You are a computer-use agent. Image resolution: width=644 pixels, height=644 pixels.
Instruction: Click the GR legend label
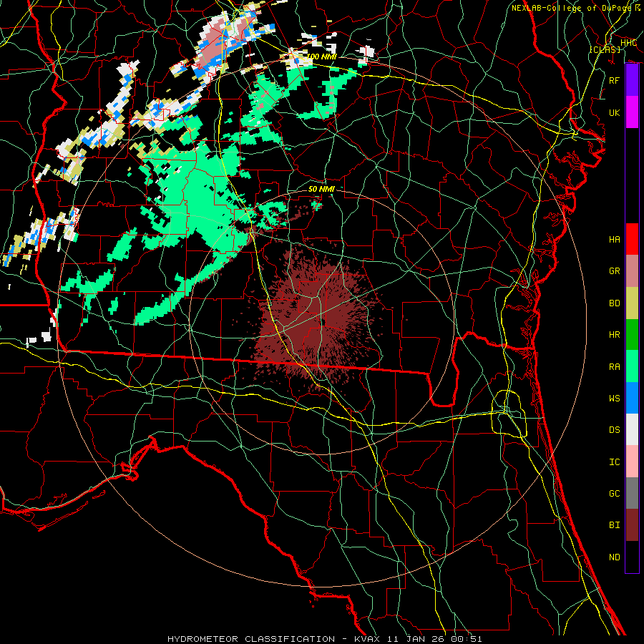coord(614,271)
